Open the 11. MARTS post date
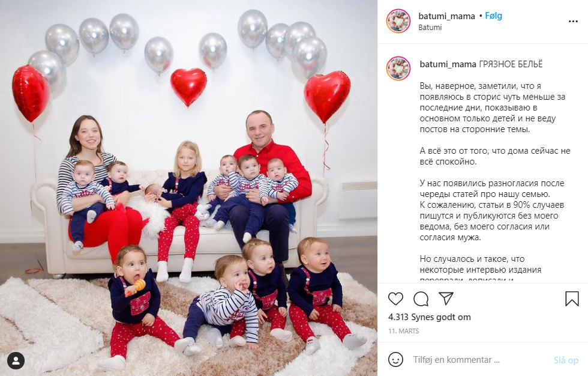The height and width of the screenshot is (376, 588). coord(403,331)
